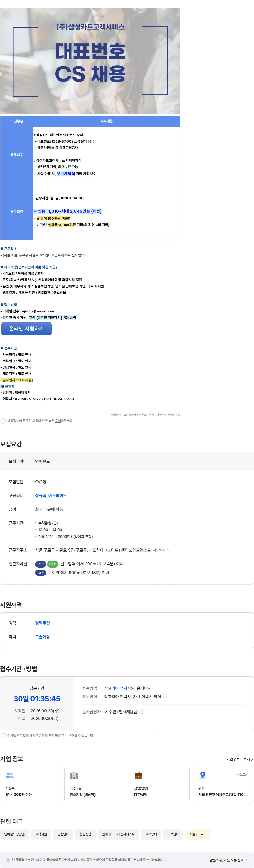This screenshot has height=868, width=254.
Task: Open the 정규직, 아르바이트 employment type link
Action: pos(51,495)
